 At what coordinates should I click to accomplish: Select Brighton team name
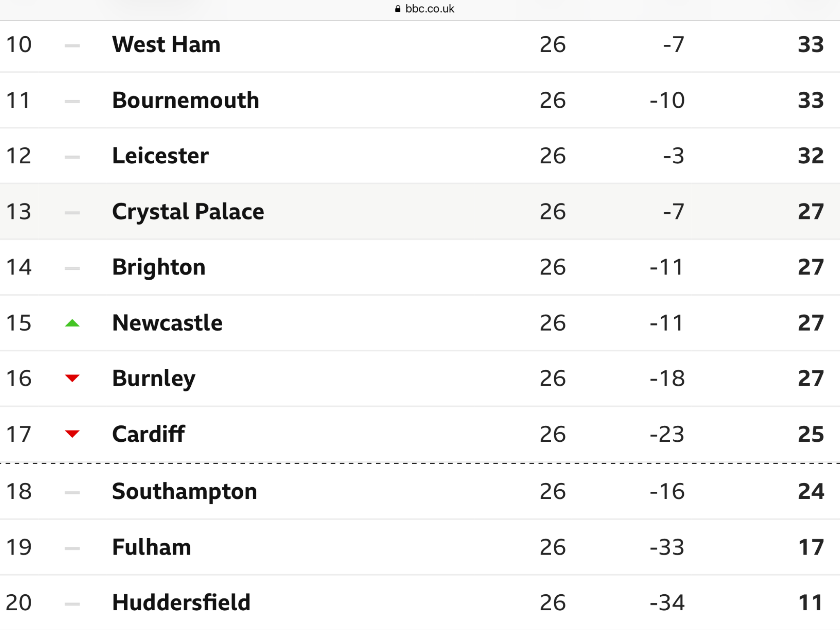(x=159, y=268)
